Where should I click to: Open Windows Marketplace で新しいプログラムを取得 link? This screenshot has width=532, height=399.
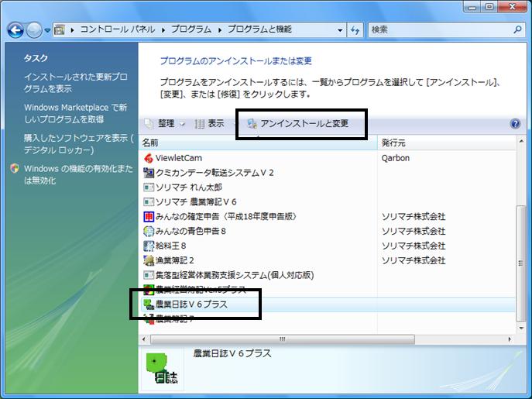(x=75, y=113)
